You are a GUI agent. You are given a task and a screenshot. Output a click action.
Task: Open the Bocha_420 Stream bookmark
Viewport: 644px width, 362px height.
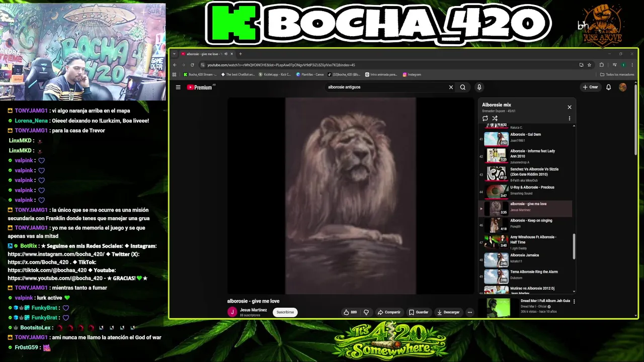200,74
